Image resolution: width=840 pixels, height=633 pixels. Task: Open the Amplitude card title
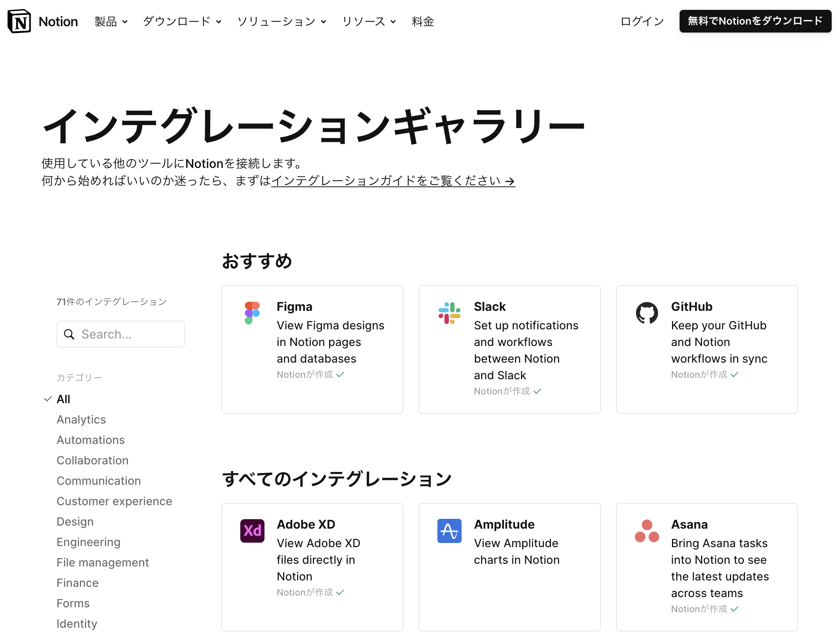[504, 524]
